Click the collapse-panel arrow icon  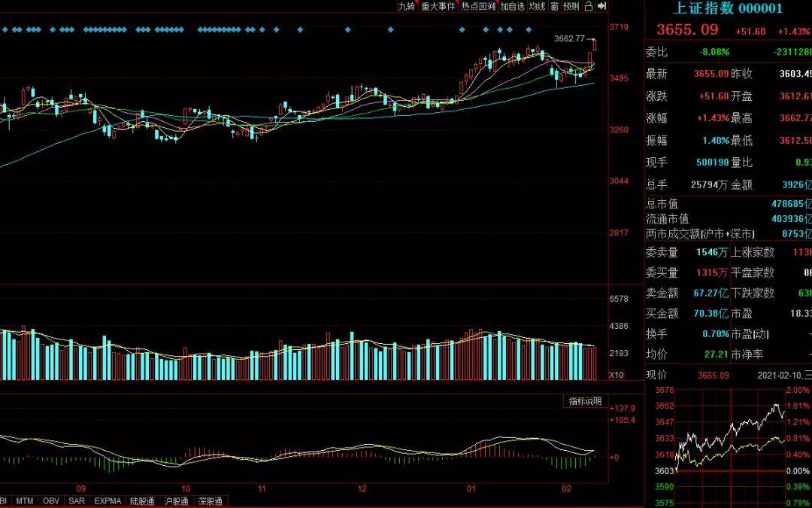coord(601,6)
